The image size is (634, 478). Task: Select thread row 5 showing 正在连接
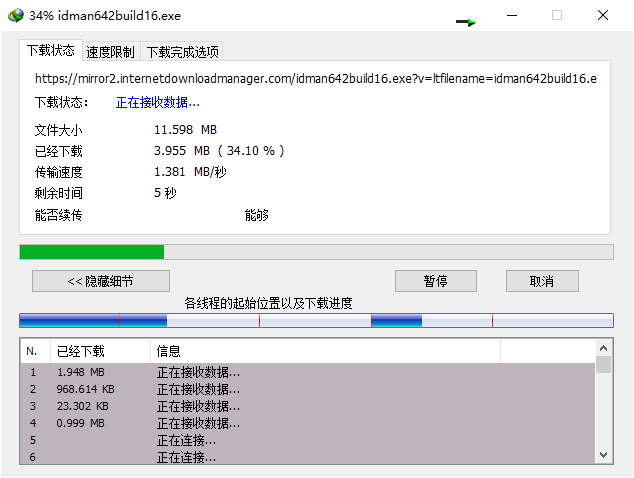[x=308, y=440]
